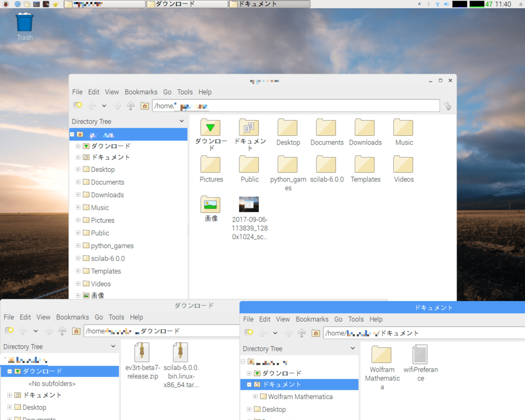Select Templates in home window directory tree
Screen dimensions: 525x420
pos(106,271)
